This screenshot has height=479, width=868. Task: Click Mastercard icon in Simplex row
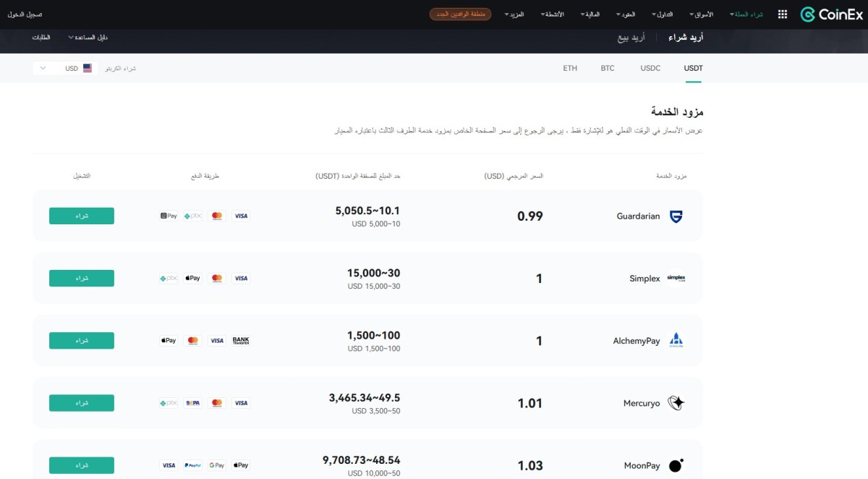click(x=216, y=279)
